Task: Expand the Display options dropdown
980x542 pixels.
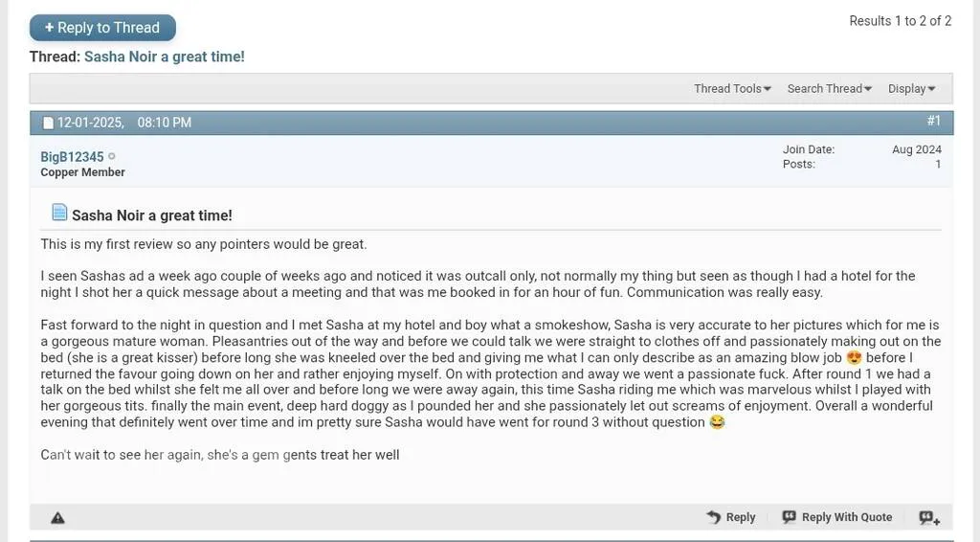Action: pyautogui.click(x=911, y=88)
